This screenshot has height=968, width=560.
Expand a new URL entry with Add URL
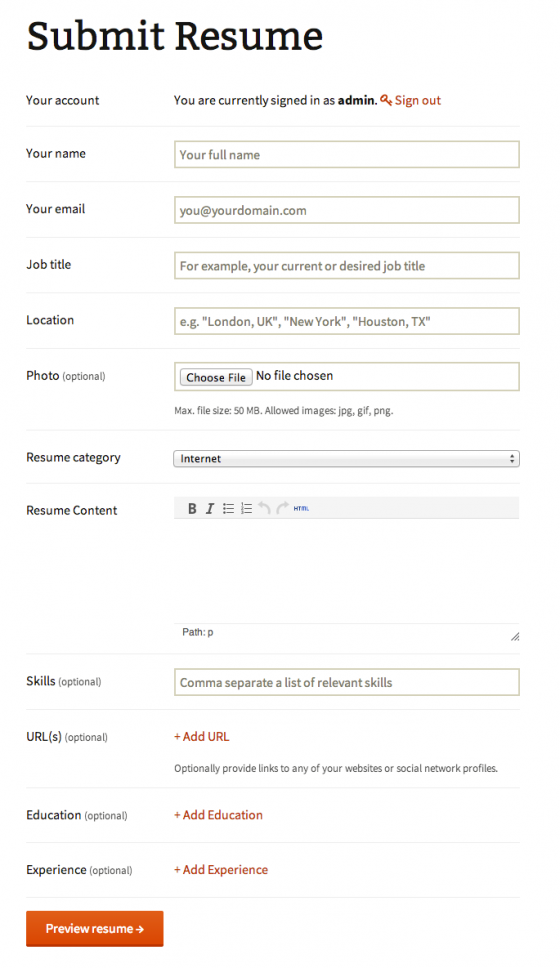201,736
